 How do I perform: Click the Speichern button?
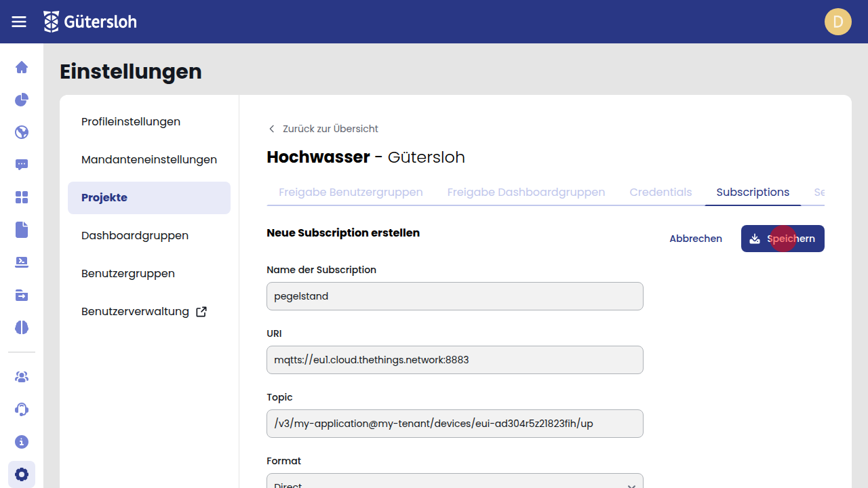[783, 239]
